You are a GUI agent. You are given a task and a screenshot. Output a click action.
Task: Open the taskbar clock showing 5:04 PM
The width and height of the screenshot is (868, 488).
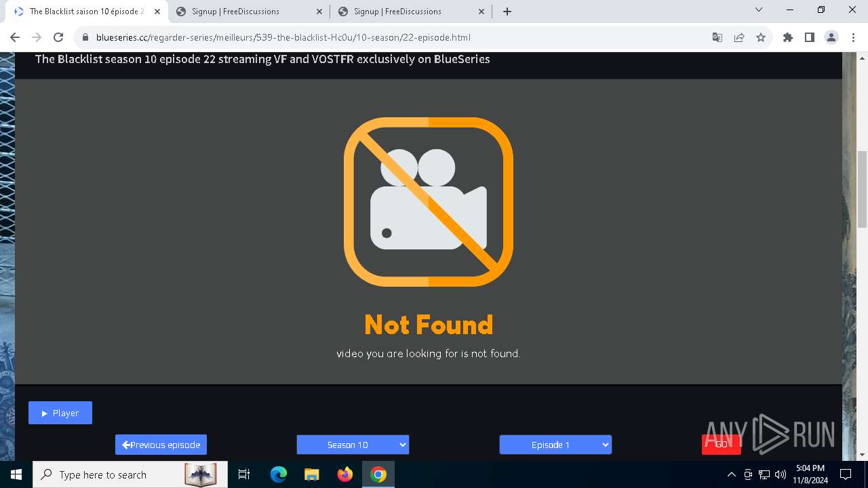(x=810, y=474)
